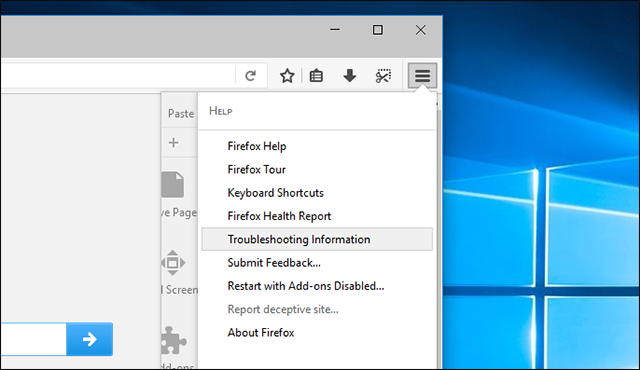640x370 pixels.
Task: Select Troubleshooting Information
Action: 317,239
